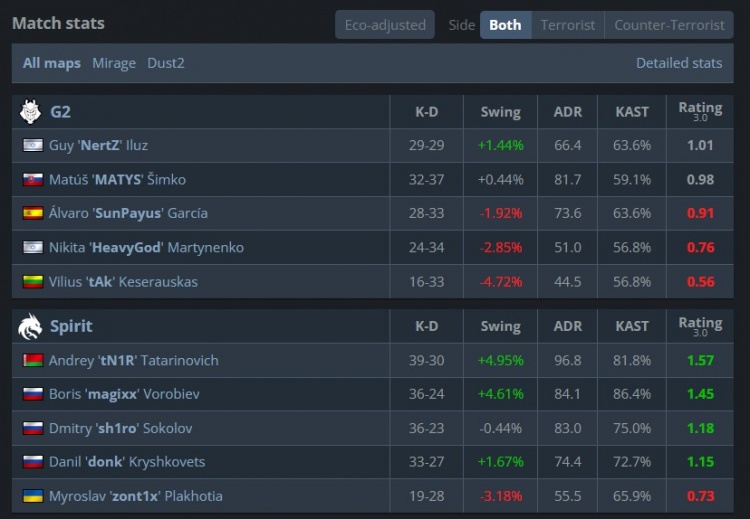Click the Slovak flag beside MATYS
This screenshot has height=519, width=750.
(x=32, y=180)
